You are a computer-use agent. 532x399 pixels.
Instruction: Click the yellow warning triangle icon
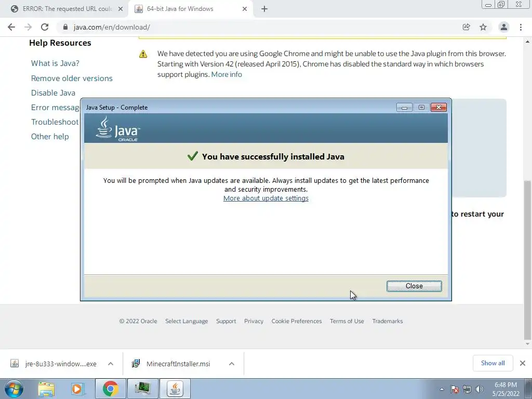143,54
